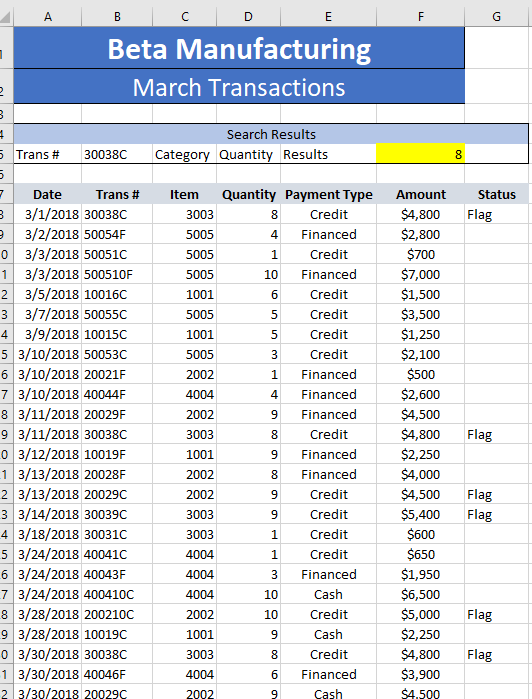Select column F header
Image resolution: width=532 pixels, height=699 pixels.
[421, 17]
